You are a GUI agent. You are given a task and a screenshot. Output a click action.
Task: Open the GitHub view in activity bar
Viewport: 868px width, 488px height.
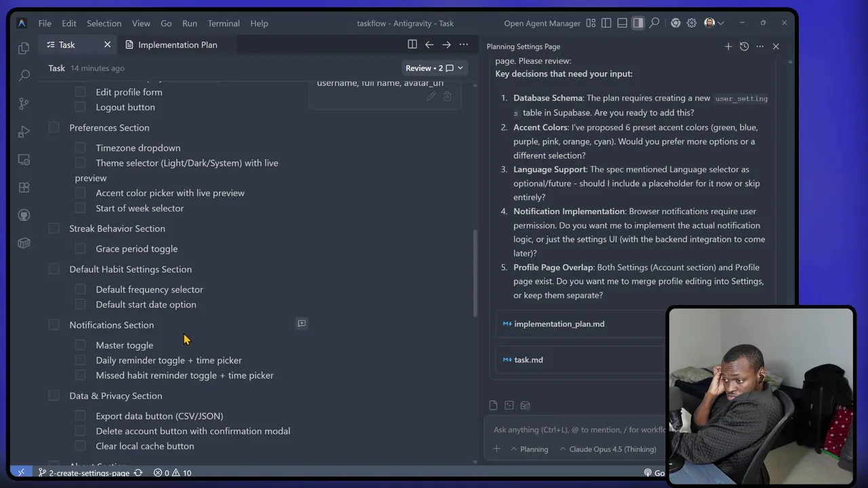coord(24,216)
